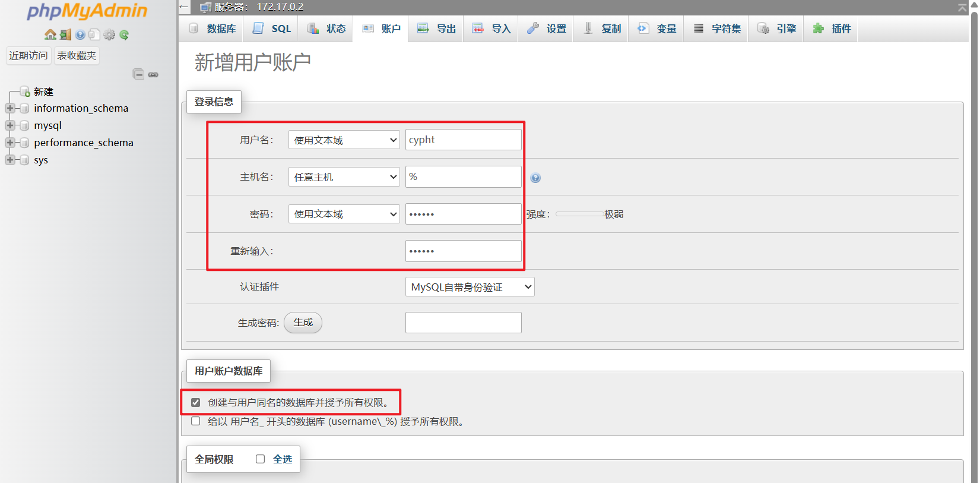The image size is (980, 483).
Task: Expand the sys database tree node
Action: 9,160
